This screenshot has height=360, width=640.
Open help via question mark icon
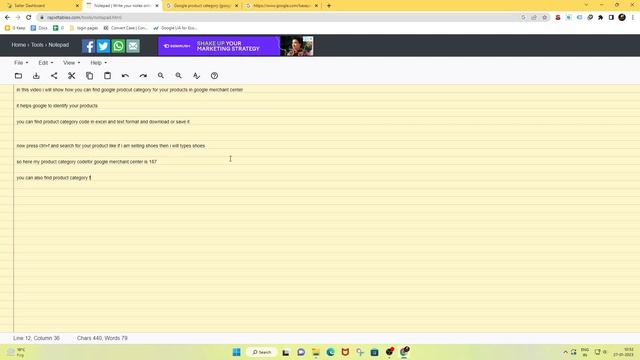point(214,76)
